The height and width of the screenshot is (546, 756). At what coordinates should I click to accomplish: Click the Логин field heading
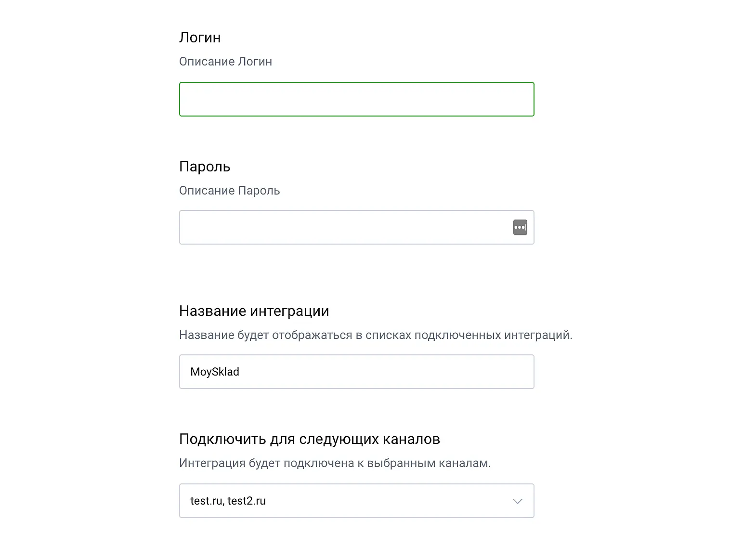pos(200,38)
